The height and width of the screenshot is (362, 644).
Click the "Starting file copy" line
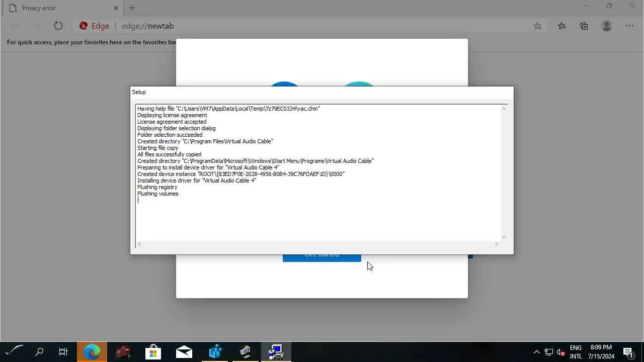[x=158, y=148]
